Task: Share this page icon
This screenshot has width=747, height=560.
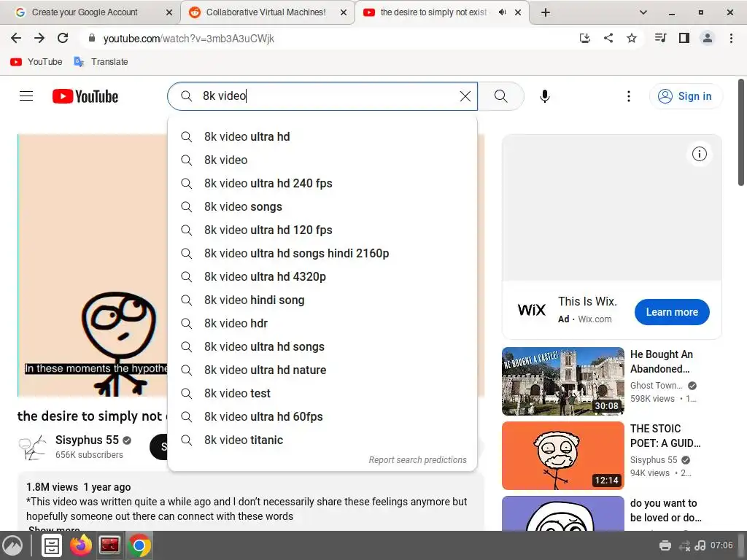Action: [608, 38]
